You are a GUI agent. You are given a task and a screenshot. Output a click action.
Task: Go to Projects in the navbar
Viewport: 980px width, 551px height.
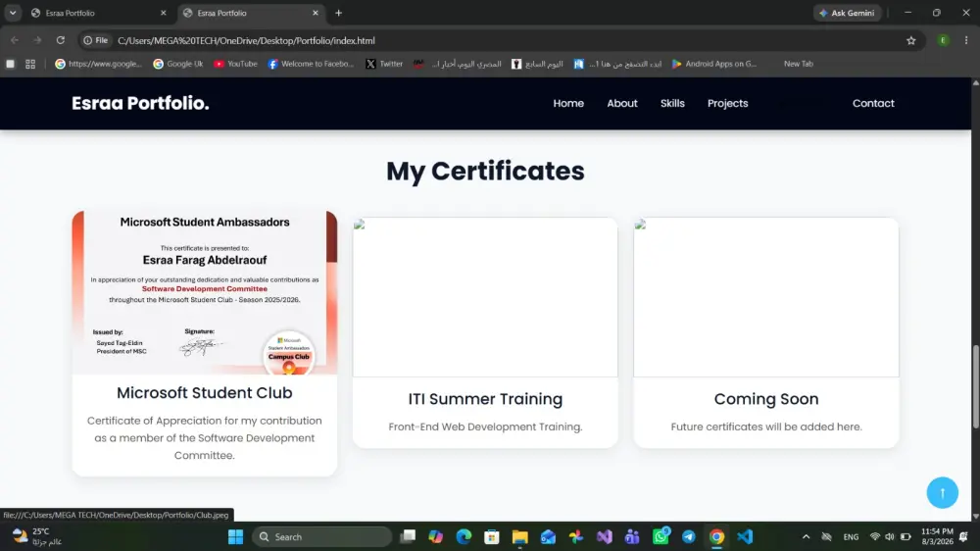727,103
